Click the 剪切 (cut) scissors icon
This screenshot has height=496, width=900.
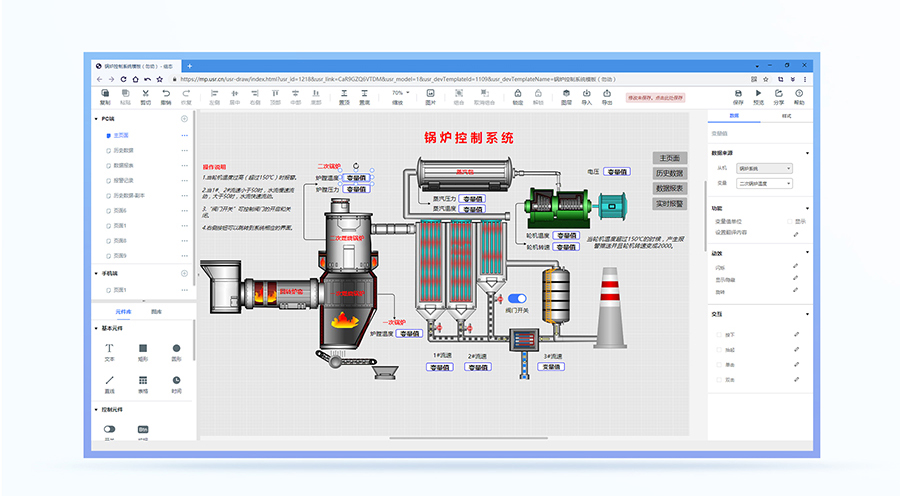[x=145, y=97]
